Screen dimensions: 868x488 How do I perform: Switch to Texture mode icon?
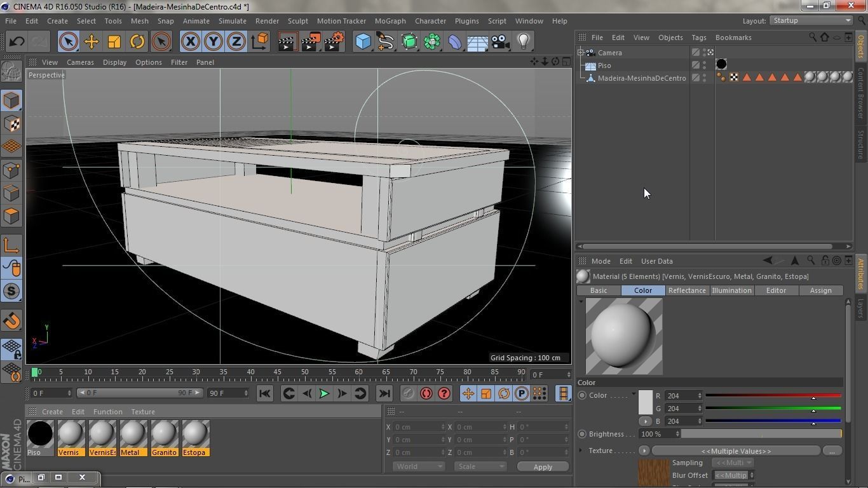(x=11, y=123)
